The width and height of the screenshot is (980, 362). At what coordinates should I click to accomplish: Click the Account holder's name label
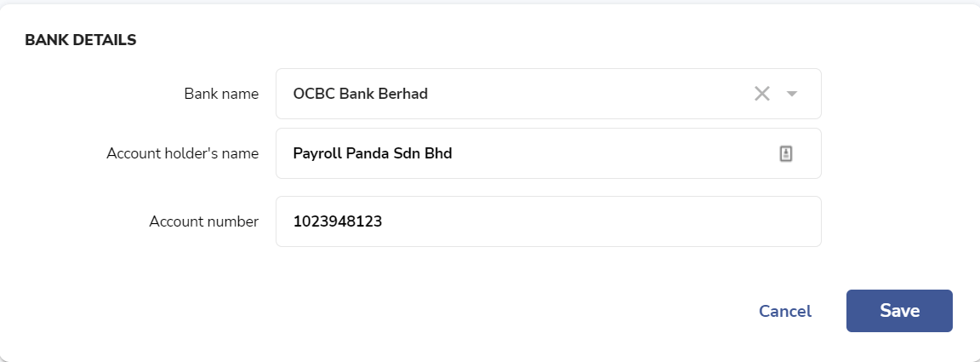183,153
